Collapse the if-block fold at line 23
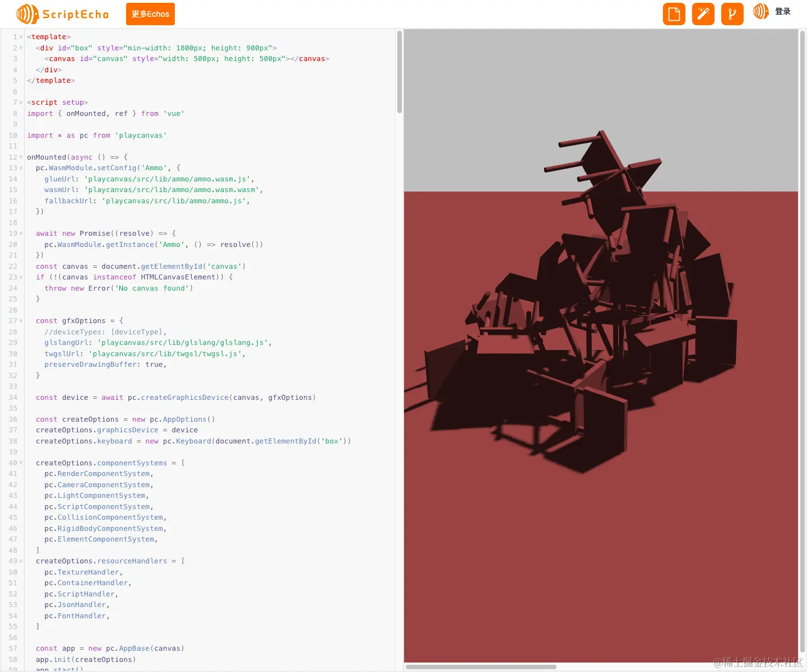The width and height of the screenshot is (807, 672). pos(21,277)
